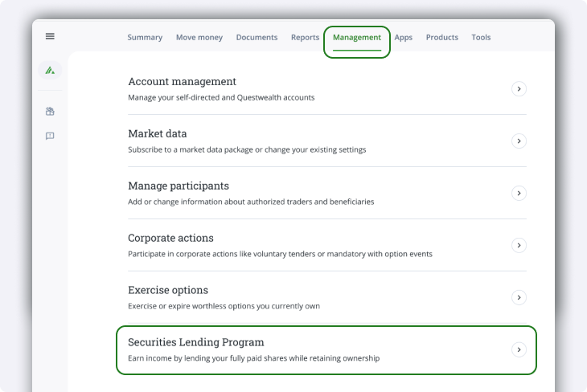Switch to the Products tab
Viewport: 587px width, 392px height.
coord(442,37)
